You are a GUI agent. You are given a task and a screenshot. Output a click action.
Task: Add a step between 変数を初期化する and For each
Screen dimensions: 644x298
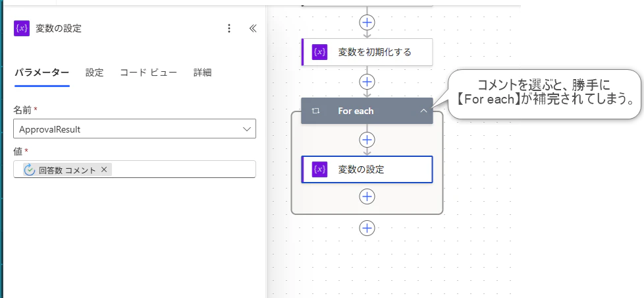tap(367, 82)
